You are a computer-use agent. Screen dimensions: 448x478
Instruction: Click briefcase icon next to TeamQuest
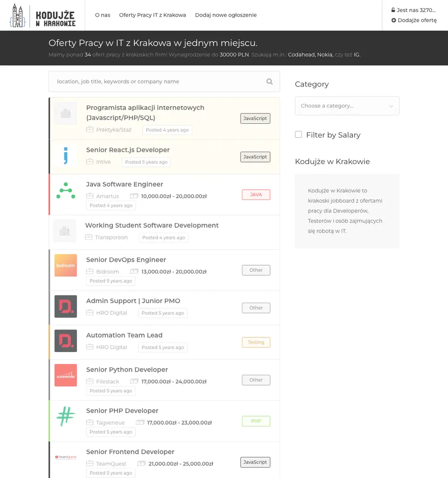[90, 464]
